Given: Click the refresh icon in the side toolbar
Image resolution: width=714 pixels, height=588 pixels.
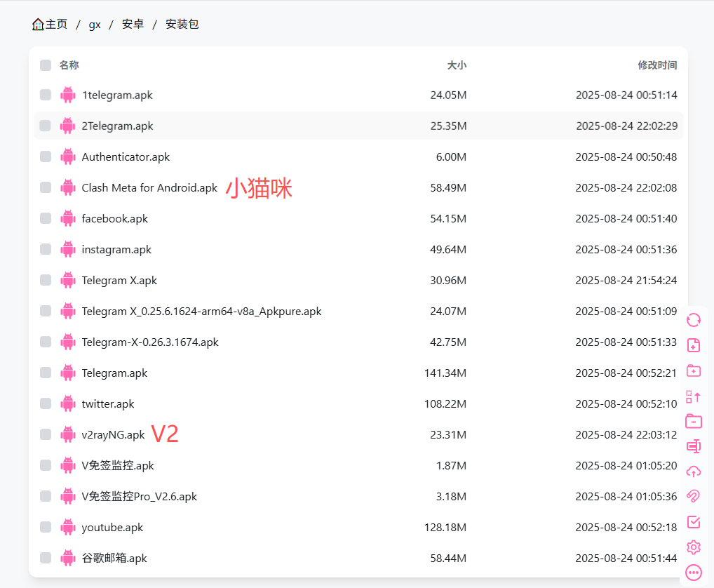Looking at the screenshot, I should 693,320.
